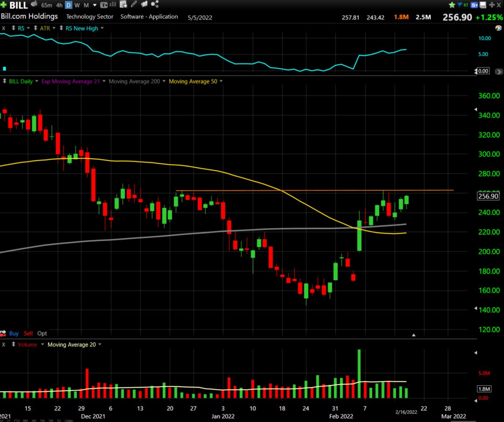Screen dimensions: 504x422
Task: Click the blue flag icon
Action: click(459, 5)
